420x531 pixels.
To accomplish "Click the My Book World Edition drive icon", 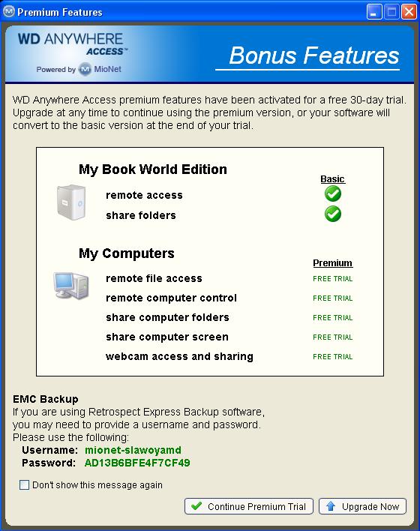I will [x=71, y=202].
